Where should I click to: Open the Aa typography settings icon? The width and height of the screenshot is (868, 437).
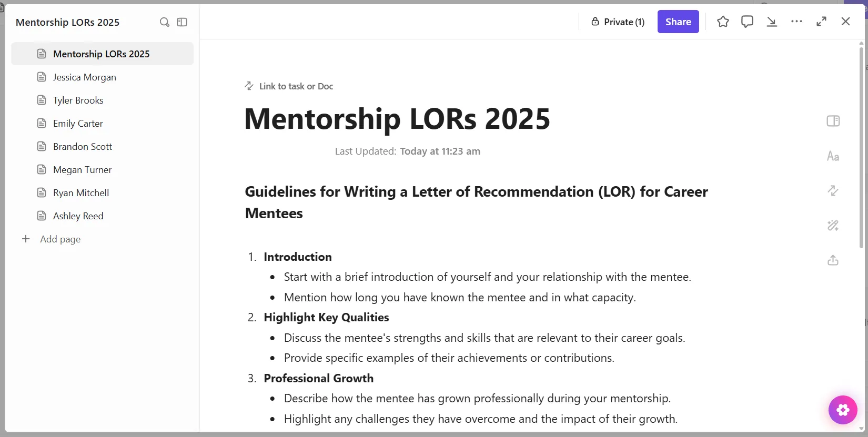[833, 156]
